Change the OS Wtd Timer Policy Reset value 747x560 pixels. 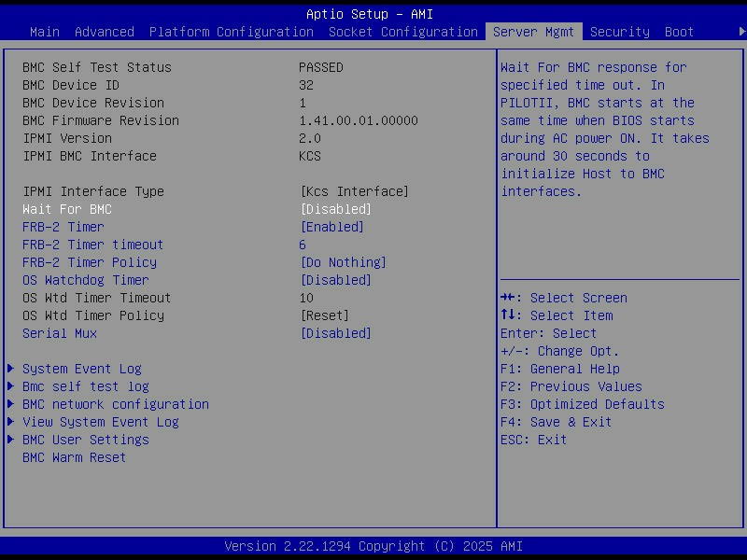pyautogui.click(x=324, y=315)
